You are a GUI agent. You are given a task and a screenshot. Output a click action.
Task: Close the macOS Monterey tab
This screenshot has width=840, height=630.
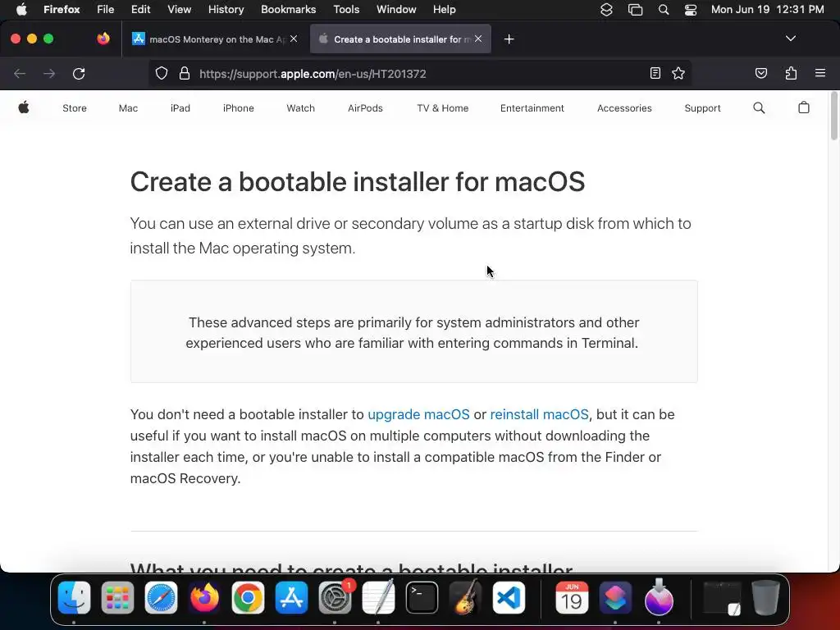pyautogui.click(x=294, y=39)
